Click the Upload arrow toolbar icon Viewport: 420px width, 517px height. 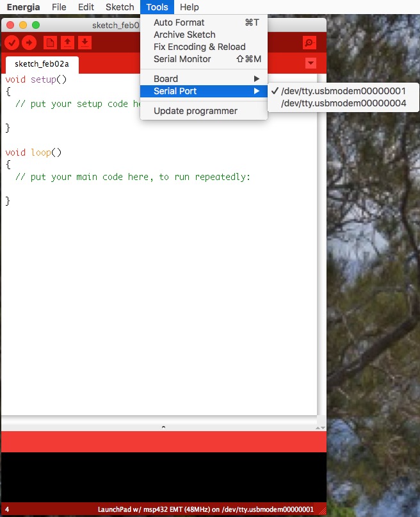click(x=29, y=43)
